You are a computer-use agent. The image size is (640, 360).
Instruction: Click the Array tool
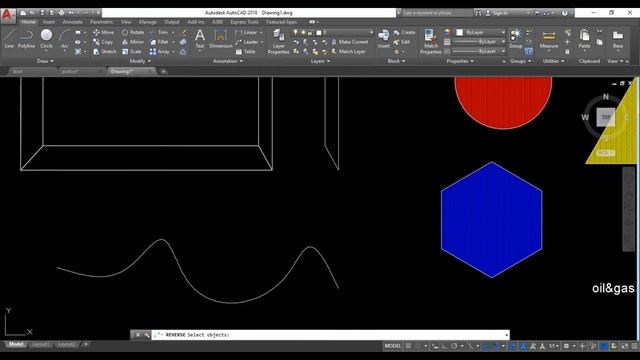pyautogui.click(x=159, y=51)
